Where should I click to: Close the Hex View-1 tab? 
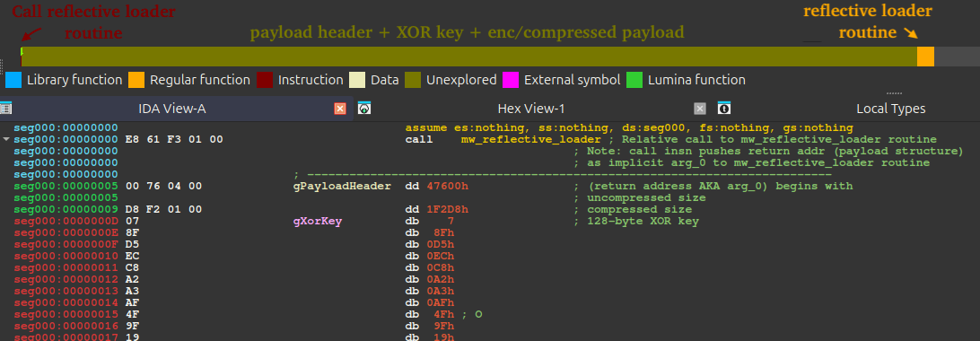[700, 109]
